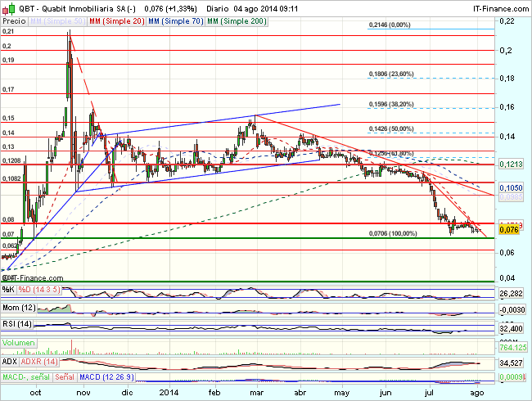532x401 pixels.
Task: Click the 0,07 green support label
Action: click(x=8, y=234)
